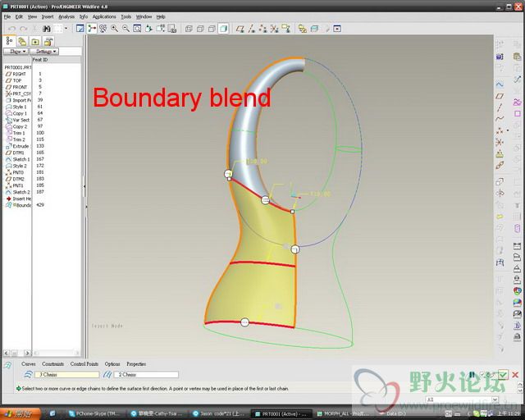525x420 pixels.
Task: Open Control Points panel in dashboard
Action: [84, 363]
